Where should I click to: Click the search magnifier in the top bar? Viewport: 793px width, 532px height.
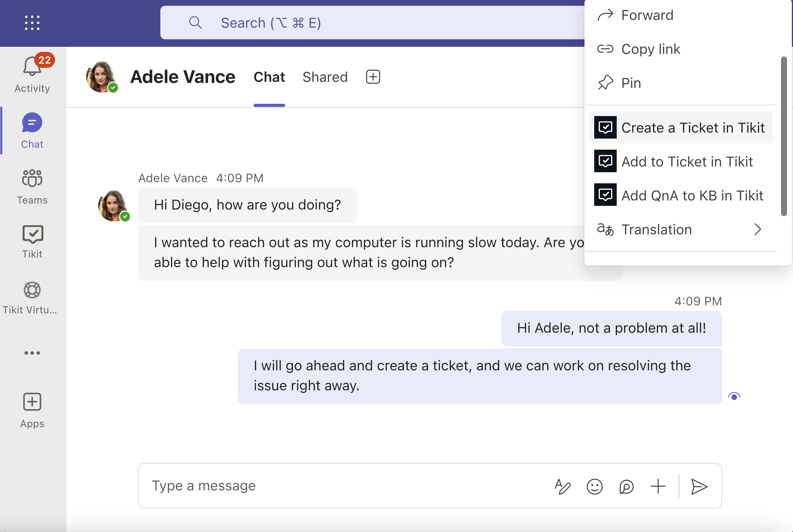coord(196,23)
